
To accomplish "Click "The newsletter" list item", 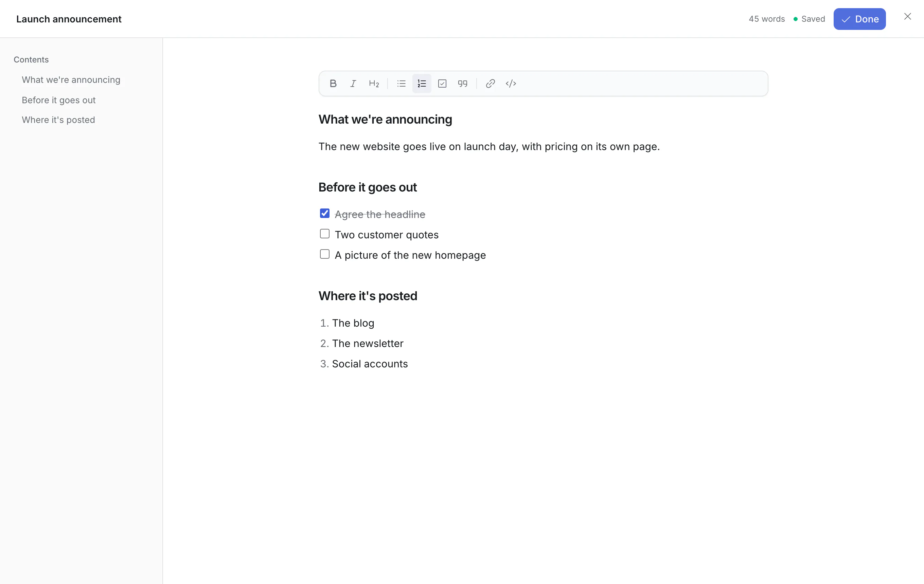I will [368, 343].
